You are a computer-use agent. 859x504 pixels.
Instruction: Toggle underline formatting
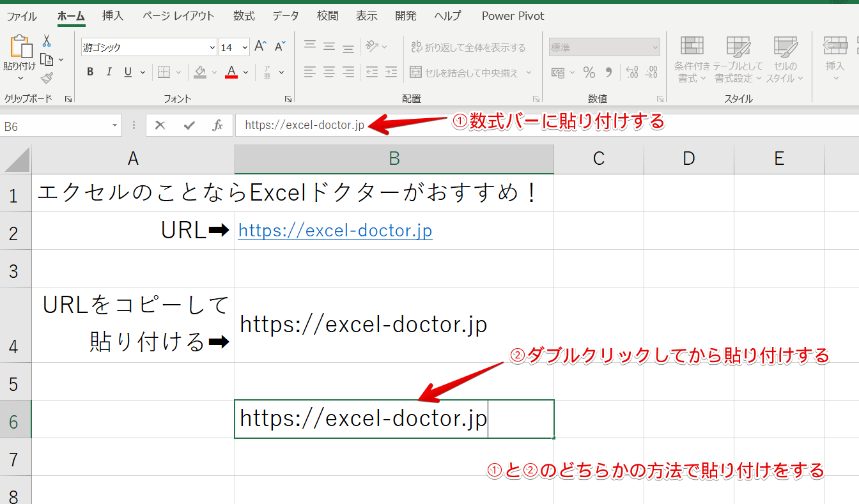(128, 72)
